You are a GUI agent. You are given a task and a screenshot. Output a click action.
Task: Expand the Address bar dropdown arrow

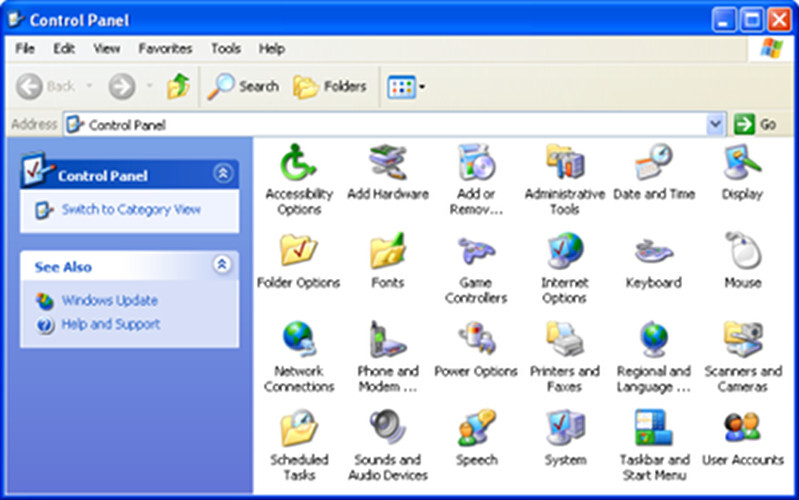pos(715,125)
